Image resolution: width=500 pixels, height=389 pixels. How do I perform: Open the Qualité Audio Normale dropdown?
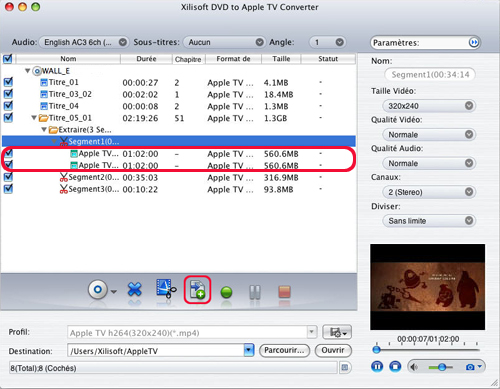[x=429, y=163]
